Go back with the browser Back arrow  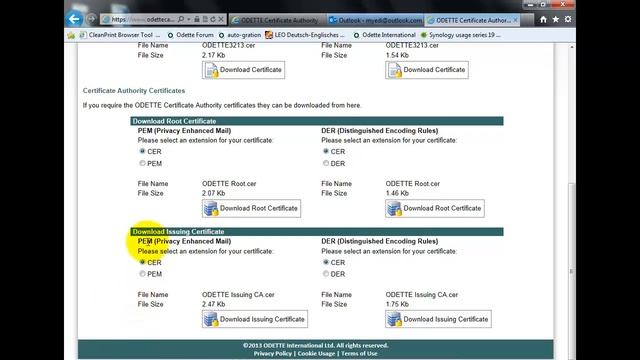tap(74, 19)
